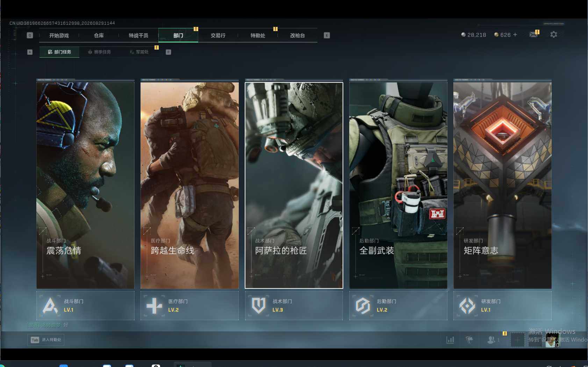Screen dimensions: 588x367
Task: Click the silver coin currency icon
Action: 463,35
